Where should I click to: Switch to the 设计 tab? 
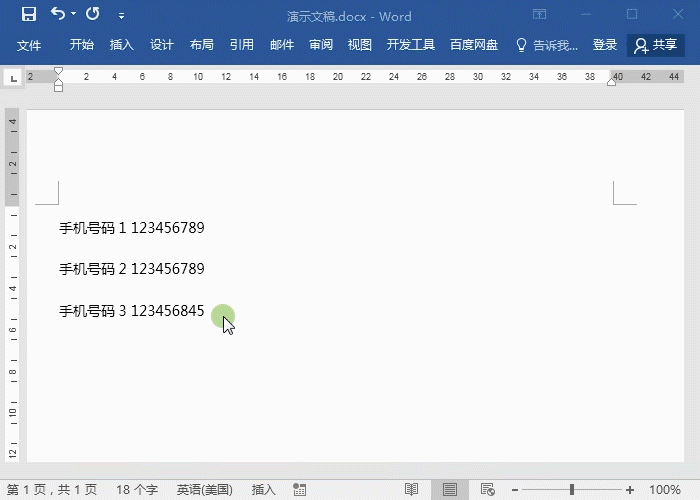tap(162, 45)
